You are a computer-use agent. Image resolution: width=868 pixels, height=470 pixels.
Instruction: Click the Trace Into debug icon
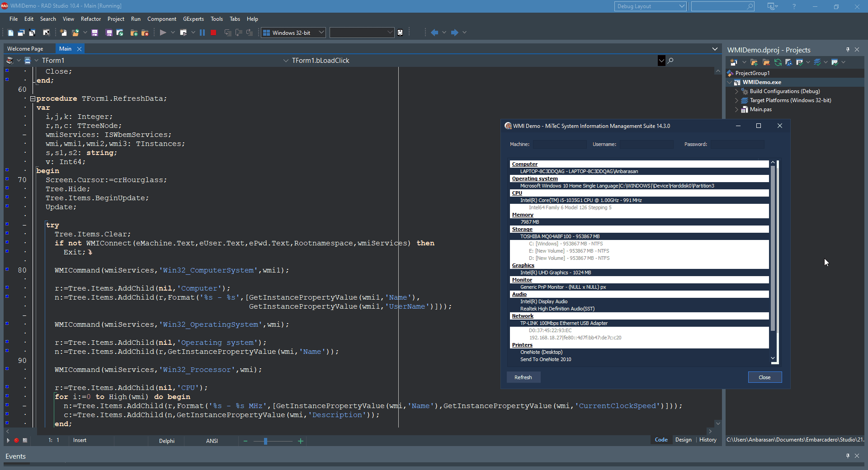[x=228, y=33]
